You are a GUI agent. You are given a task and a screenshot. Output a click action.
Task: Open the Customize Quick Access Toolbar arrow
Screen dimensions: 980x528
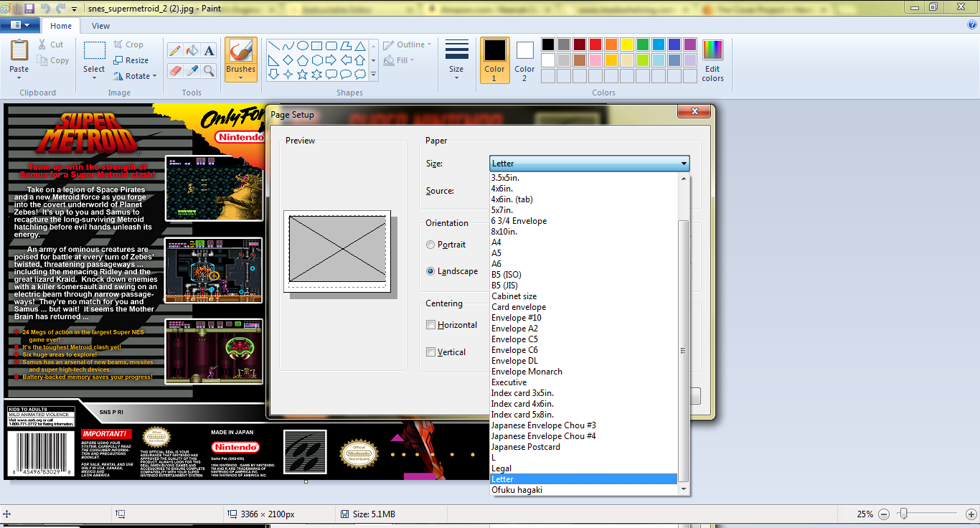pyautogui.click(x=75, y=9)
